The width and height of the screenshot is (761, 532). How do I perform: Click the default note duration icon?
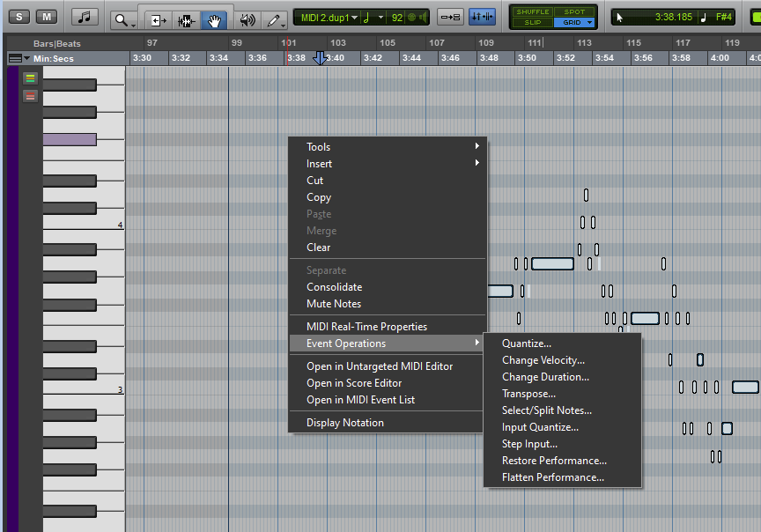(x=367, y=18)
